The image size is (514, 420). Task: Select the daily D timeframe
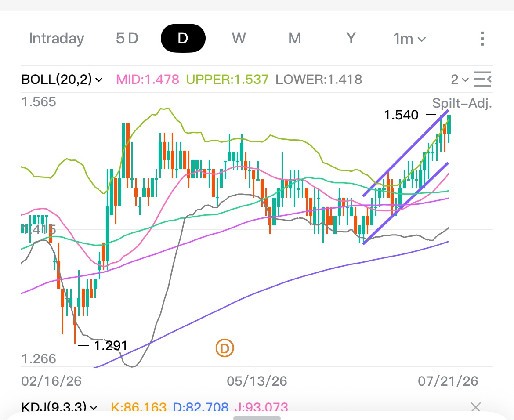(183, 38)
